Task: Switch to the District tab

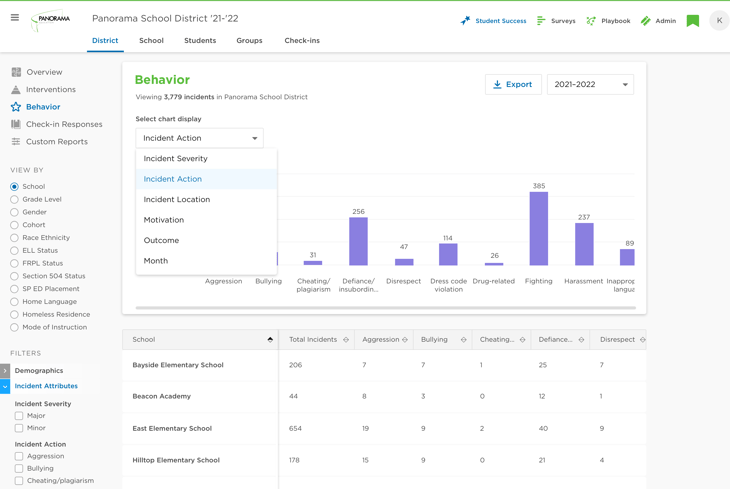Action: [x=105, y=41]
